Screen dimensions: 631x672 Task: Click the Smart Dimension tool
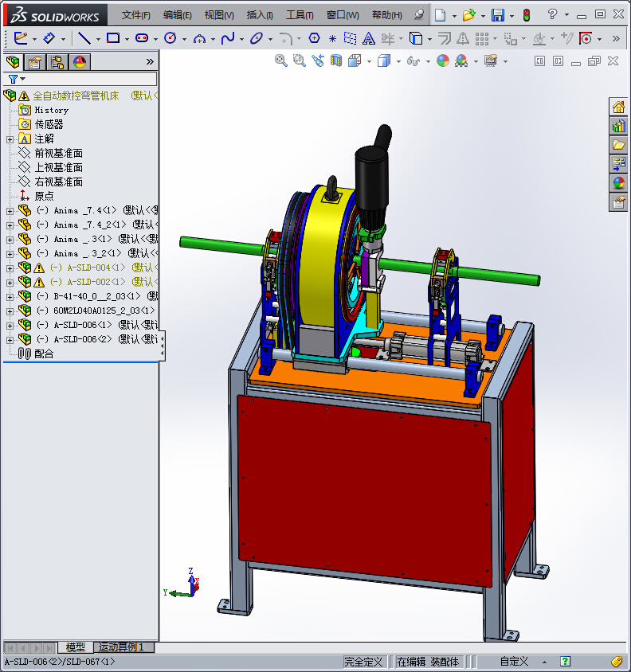tap(49, 38)
